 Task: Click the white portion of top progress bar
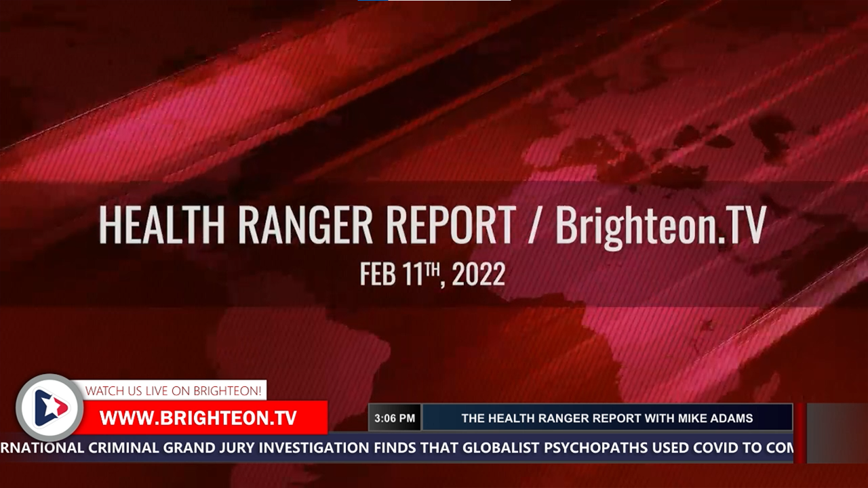point(449,1)
